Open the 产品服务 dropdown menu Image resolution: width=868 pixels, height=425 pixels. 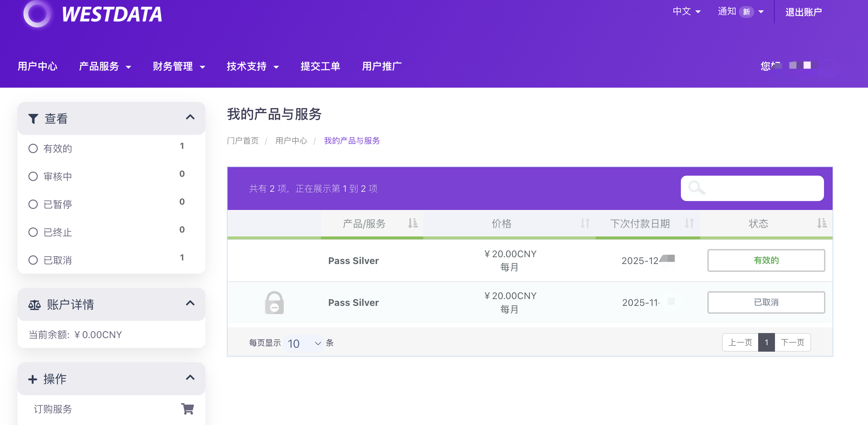click(105, 66)
